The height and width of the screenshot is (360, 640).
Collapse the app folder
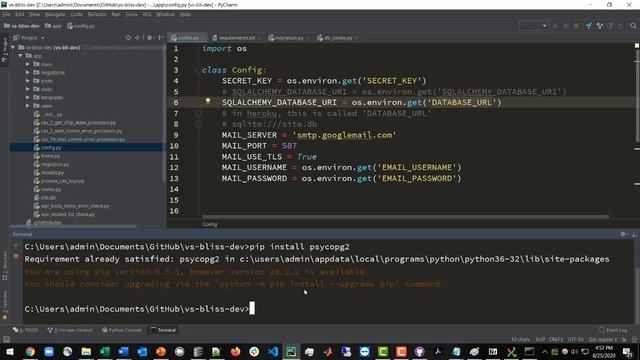[20, 56]
